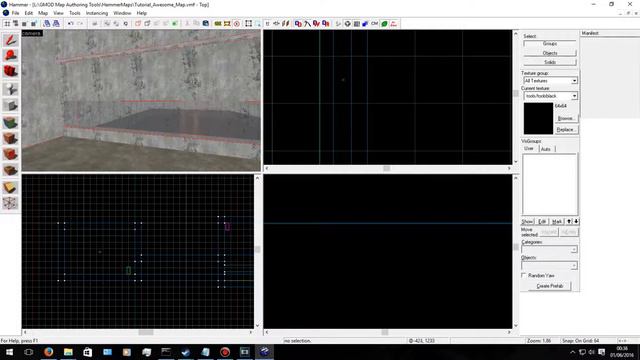Select the Apply Overlays tool

(x=10, y=170)
